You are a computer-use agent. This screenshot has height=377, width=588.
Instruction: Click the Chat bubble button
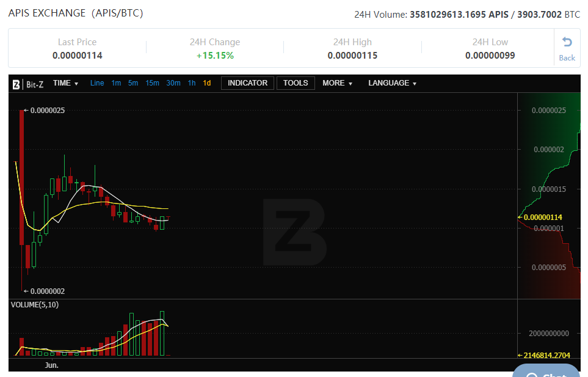click(546, 371)
